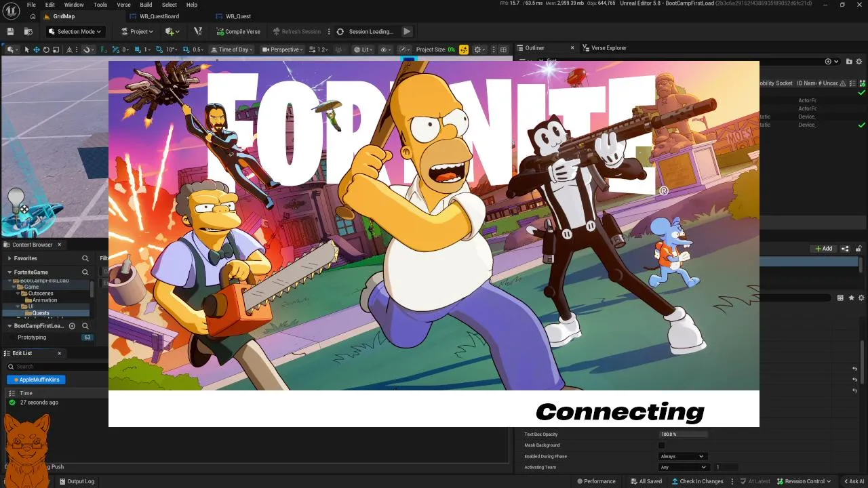This screenshot has width=868, height=488.
Task: Choose the select objects arrow tool
Action: 27,49
